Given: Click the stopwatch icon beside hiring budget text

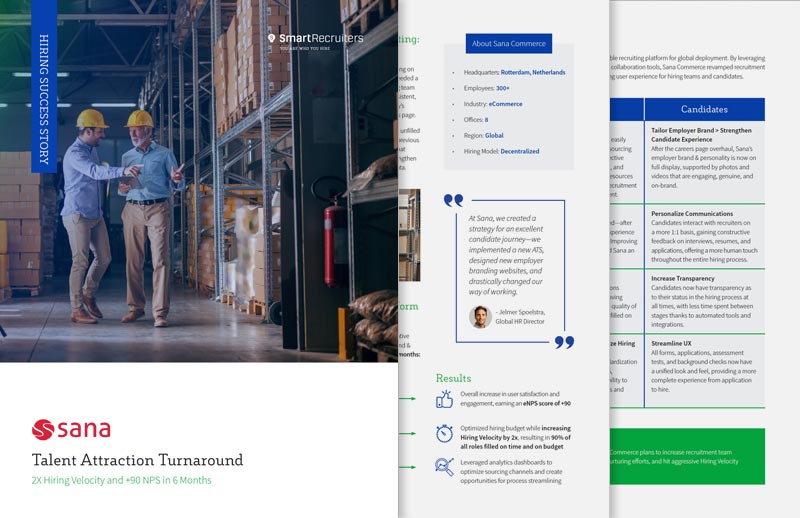Looking at the screenshot, I should (445, 433).
